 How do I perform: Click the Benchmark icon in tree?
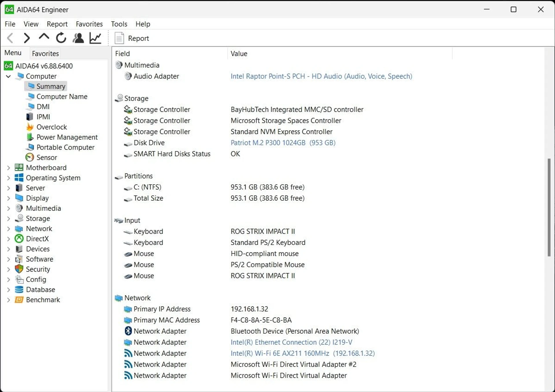pos(19,300)
